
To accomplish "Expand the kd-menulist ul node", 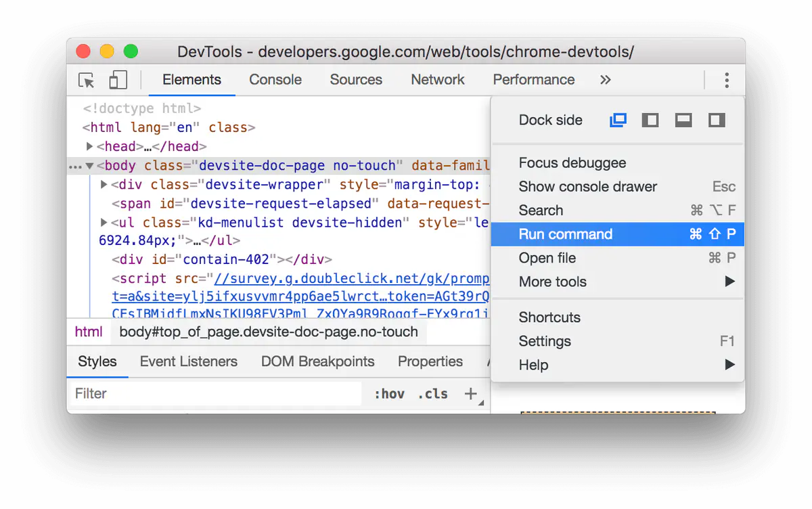I will 104,222.
